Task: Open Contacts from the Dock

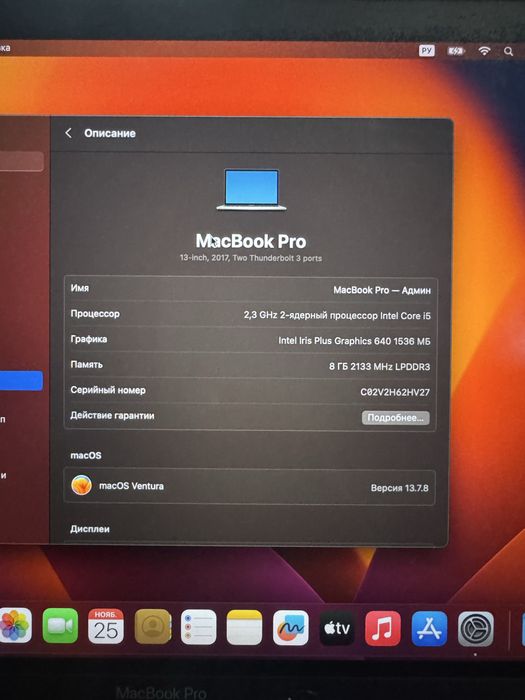Action: 153,626
